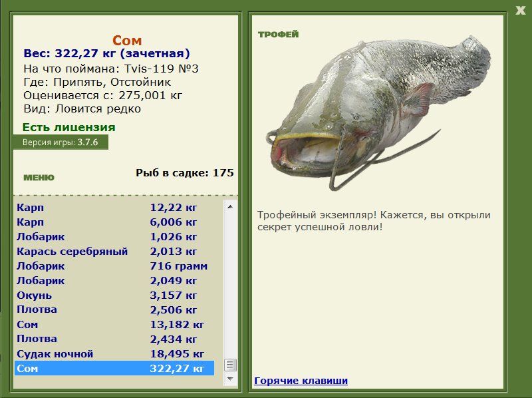532x398 pixels.
Task: Select the Лобарик 1,026 кг row
Action: point(114,236)
